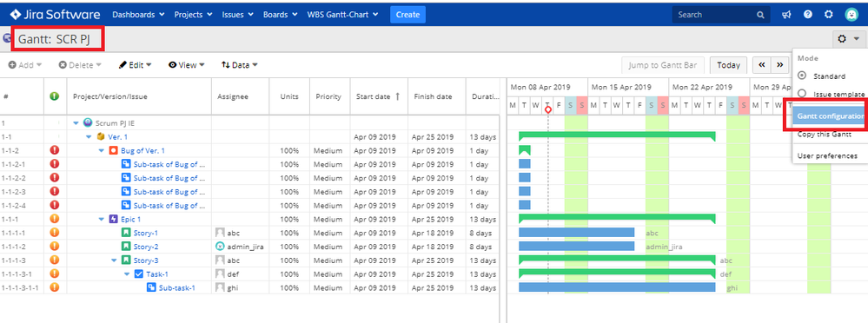
Task: Click the Jump to Gantt Bar button
Action: point(663,65)
